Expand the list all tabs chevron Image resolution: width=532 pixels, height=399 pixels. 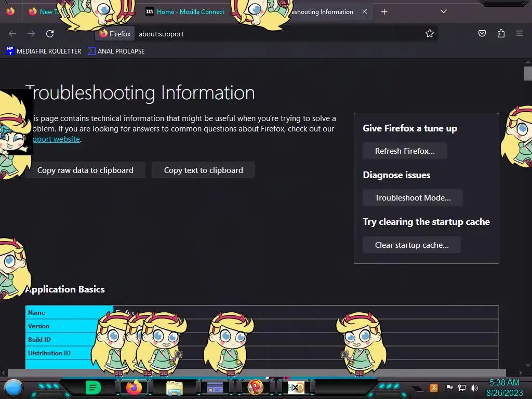444,11
